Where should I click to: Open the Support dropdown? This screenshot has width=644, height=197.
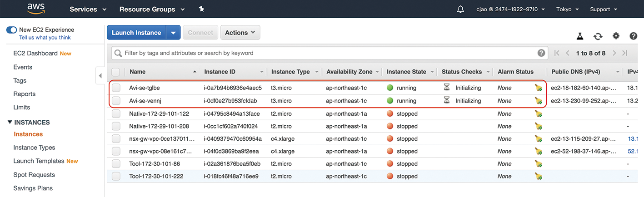[603, 9]
